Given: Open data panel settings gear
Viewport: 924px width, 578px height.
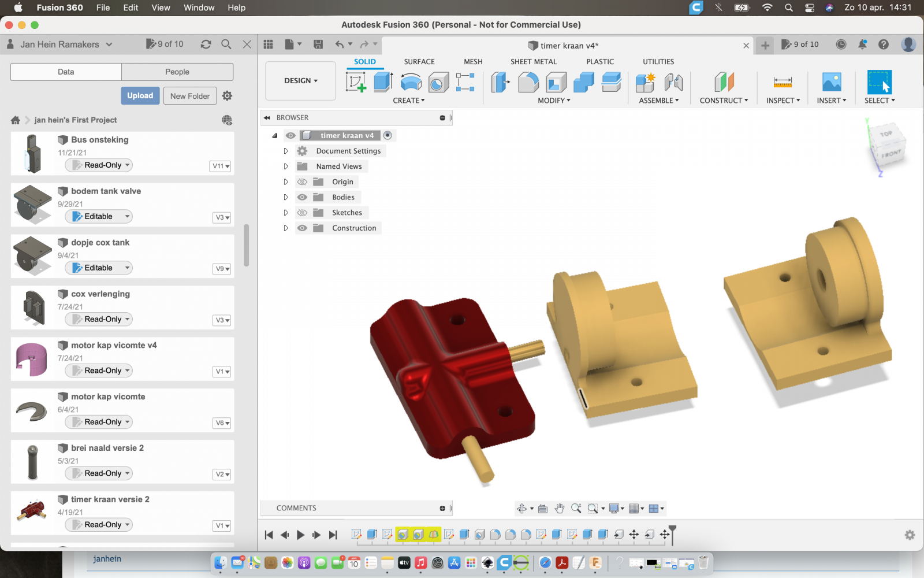Looking at the screenshot, I should pyautogui.click(x=227, y=96).
